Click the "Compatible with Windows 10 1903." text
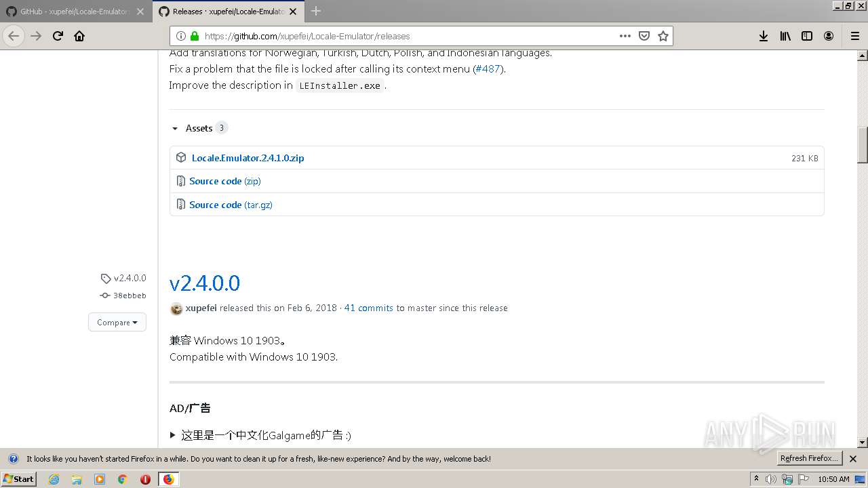The width and height of the screenshot is (868, 488). tap(254, 357)
